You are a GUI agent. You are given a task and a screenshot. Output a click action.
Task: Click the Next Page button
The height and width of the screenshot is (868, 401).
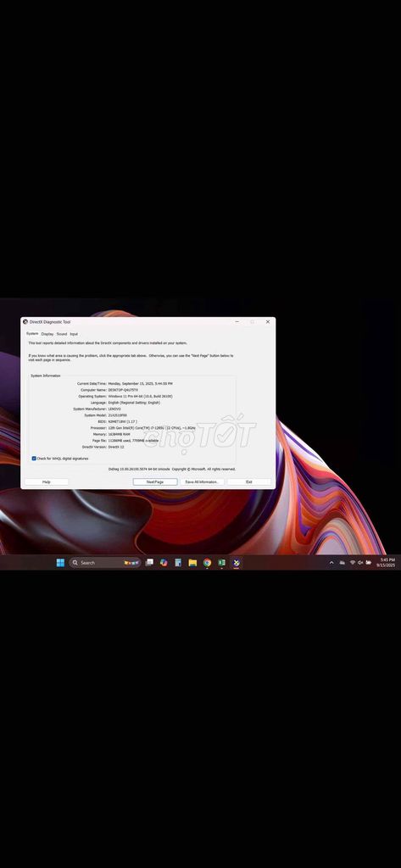[x=155, y=482]
